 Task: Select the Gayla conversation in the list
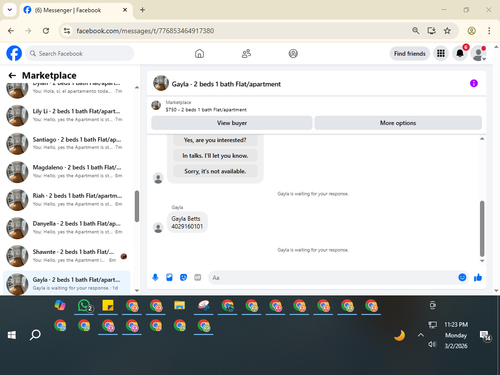[67, 283]
